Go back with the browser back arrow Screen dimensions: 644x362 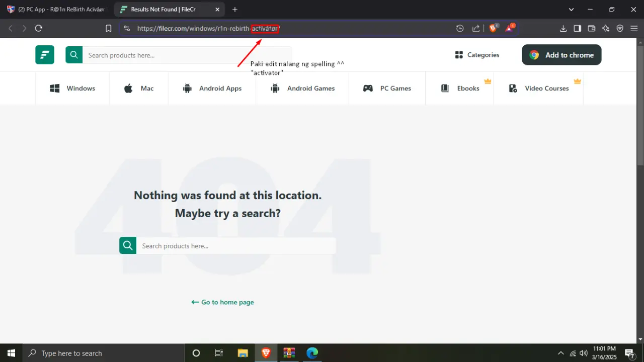11,29
